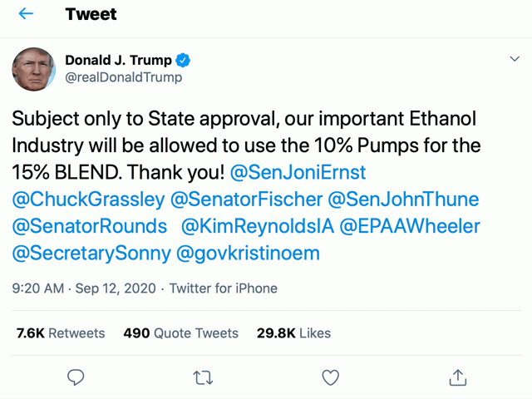Visit the @ChuckGrassley profile mention

pos(87,199)
